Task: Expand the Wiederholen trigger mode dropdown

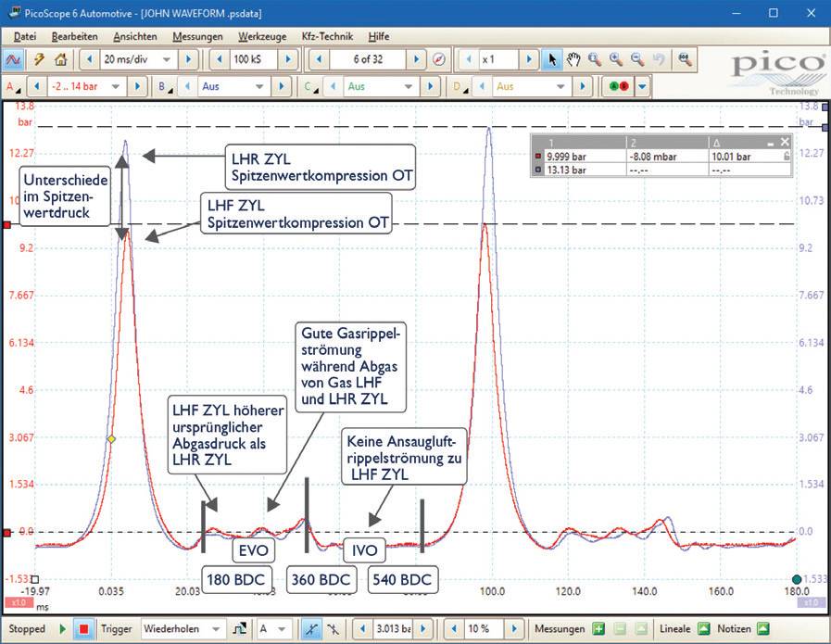Action: coord(214,629)
